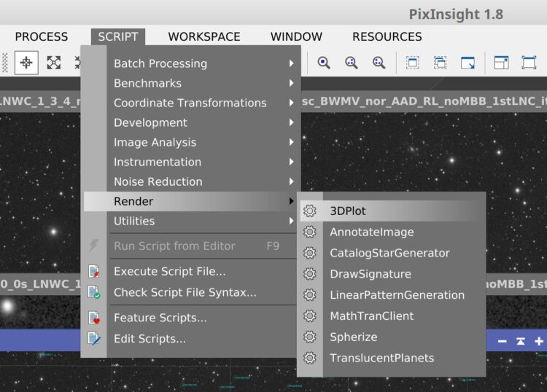Select the image window title sc_BWMV_nor_AAD_RL
This screenshot has width=547, height=392.
[x=424, y=101]
